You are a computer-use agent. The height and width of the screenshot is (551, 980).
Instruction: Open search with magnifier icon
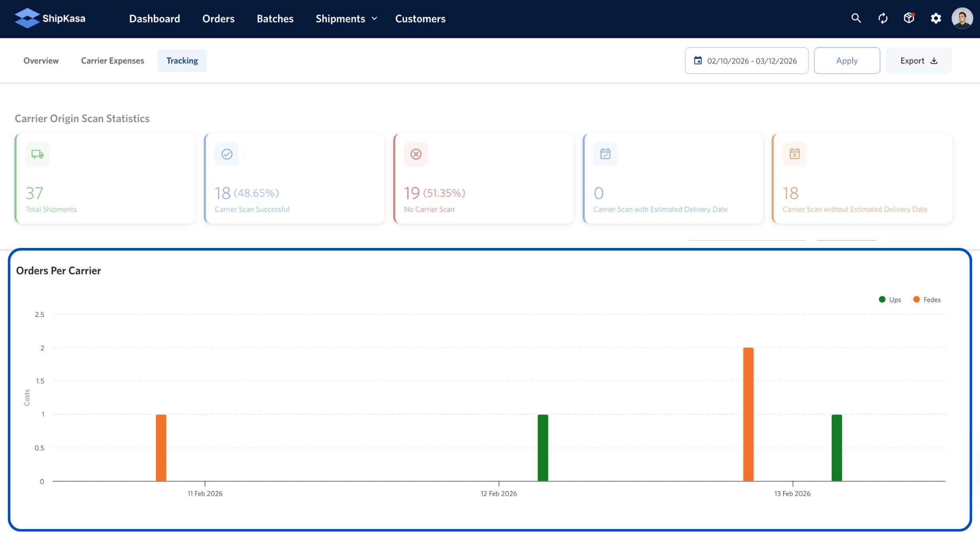[856, 18]
